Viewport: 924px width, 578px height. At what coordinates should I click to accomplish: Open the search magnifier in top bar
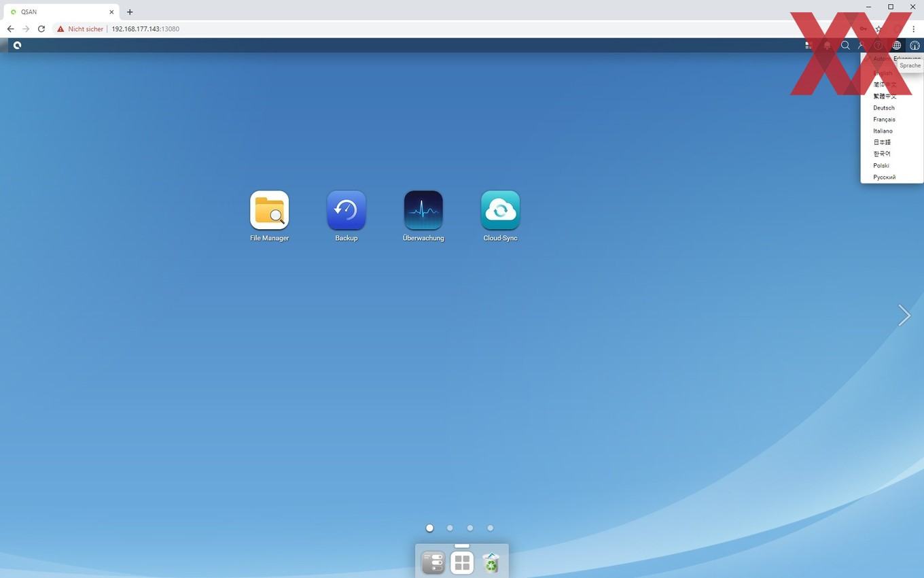[x=845, y=46]
